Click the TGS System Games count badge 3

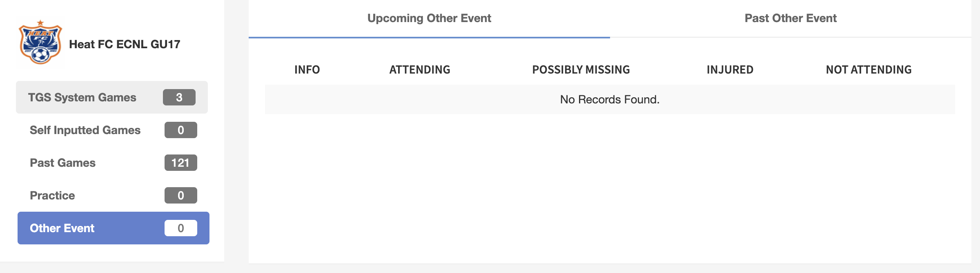click(x=179, y=97)
